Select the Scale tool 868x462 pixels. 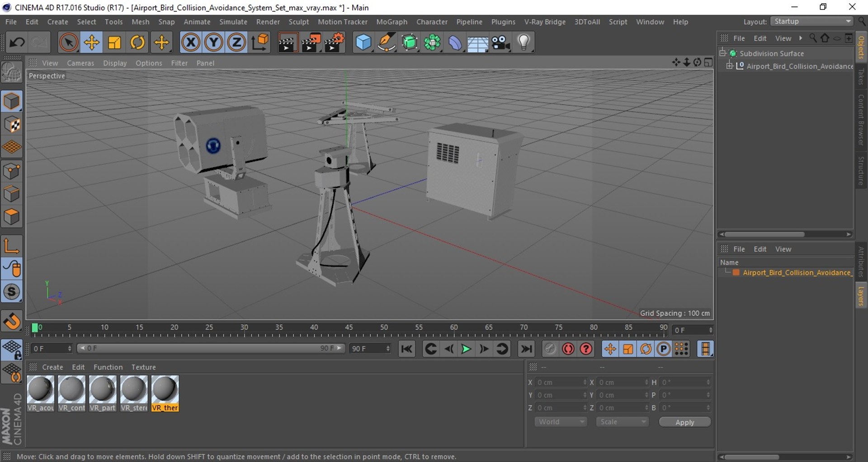click(x=114, y=43)
